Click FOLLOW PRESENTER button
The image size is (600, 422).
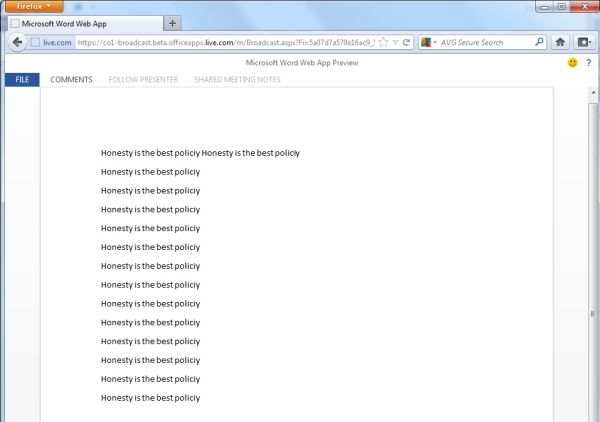[x=143, y=80]
